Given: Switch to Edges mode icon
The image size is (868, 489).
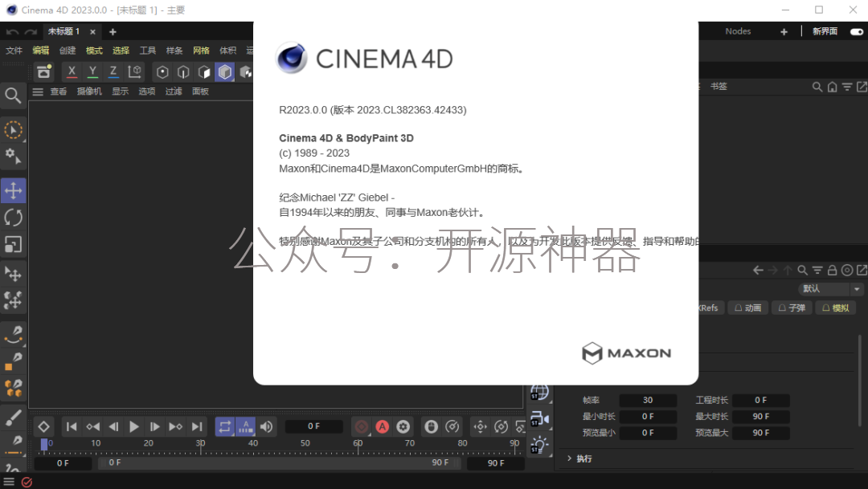Looking at the screenshot, I should (183, 72).
